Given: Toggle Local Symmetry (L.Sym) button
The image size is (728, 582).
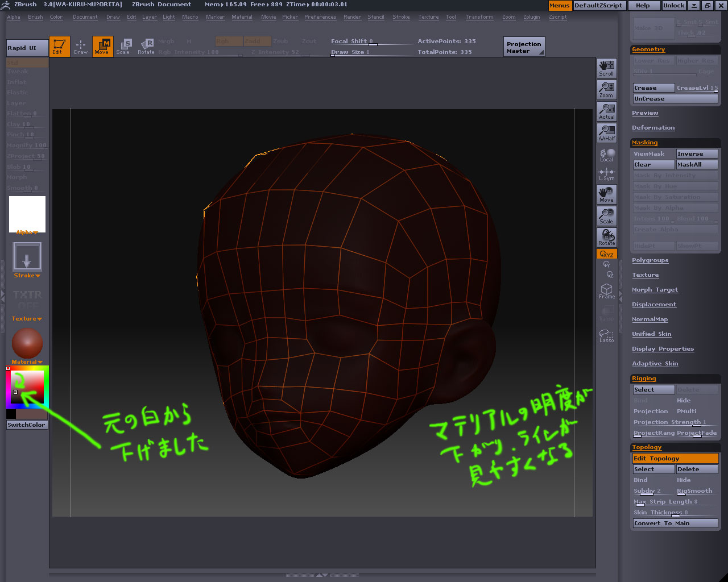Looking at the screenshot, I should 607,174.
